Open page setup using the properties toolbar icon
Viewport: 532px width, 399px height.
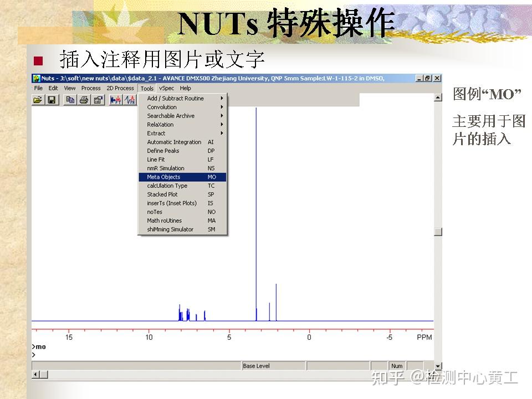[98, 100]
